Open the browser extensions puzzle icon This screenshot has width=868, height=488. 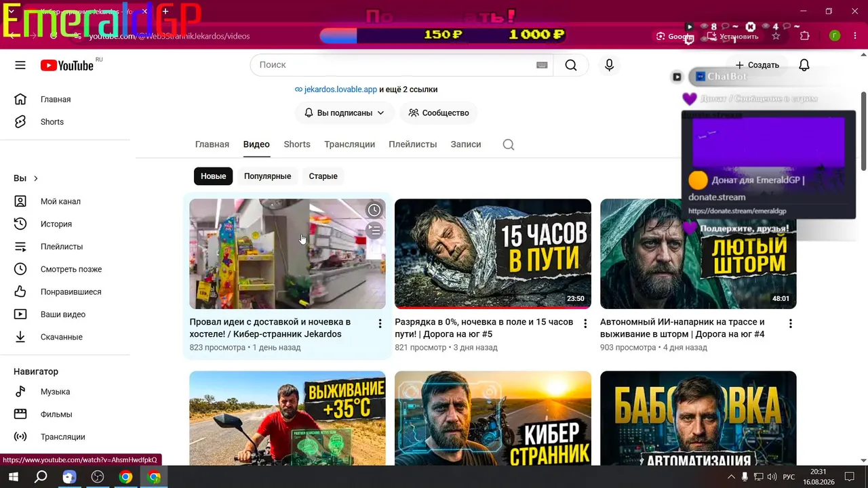pyautogui.click(x=805, y=36)
